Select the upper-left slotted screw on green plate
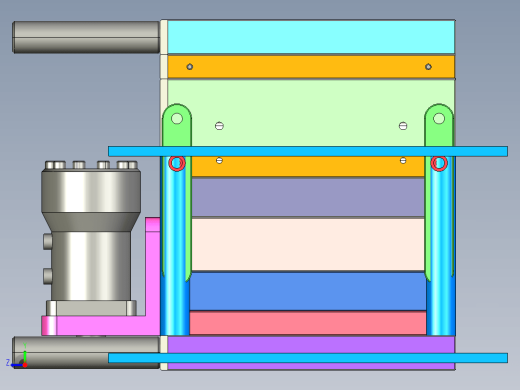The image size is (520, 390). pyautogui.click(x=219, y=126)
